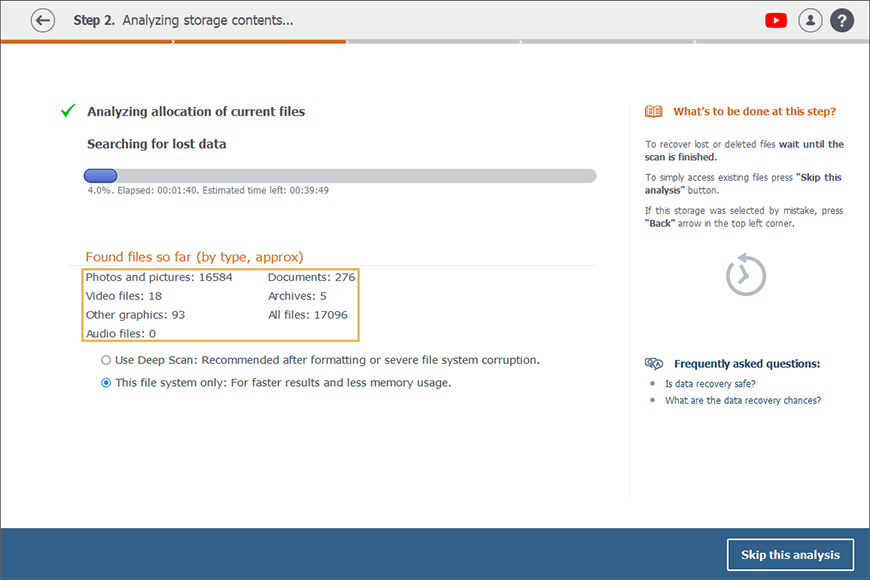Open What are the data recovery chances link
Image resolution: width=870 pixels, height=580 pixels.
(x=742, y=401)
